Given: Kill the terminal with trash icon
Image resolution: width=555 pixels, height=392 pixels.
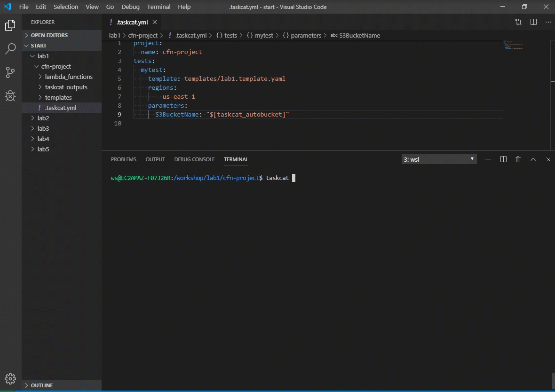Looking at the screenshot, I should pyautogui.click(x=518, y=159).
